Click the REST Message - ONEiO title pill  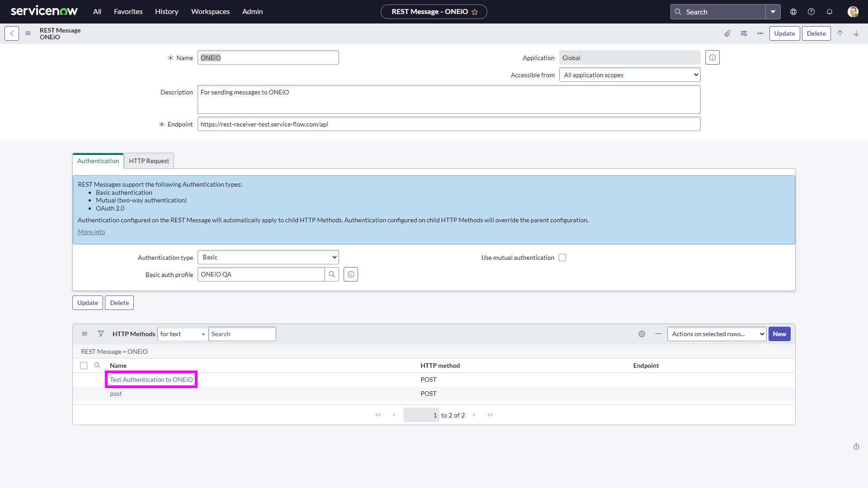434,12
